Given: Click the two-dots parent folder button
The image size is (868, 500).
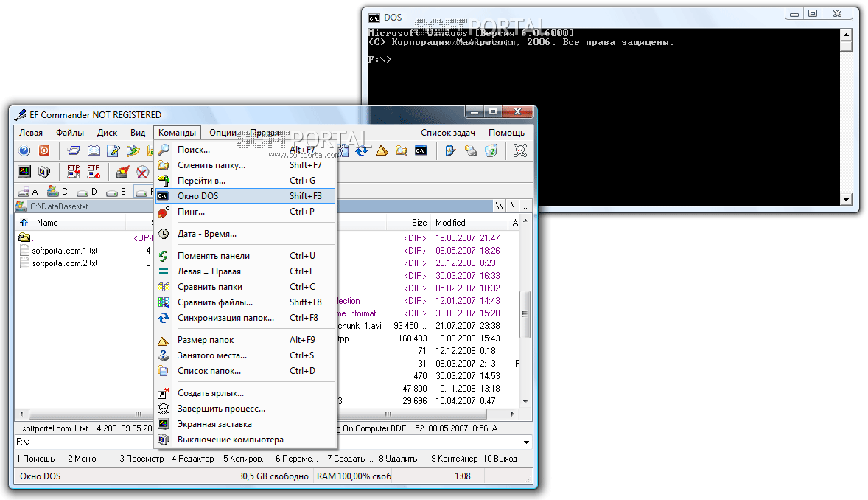Looking at the screenshot, I should 525,206.
